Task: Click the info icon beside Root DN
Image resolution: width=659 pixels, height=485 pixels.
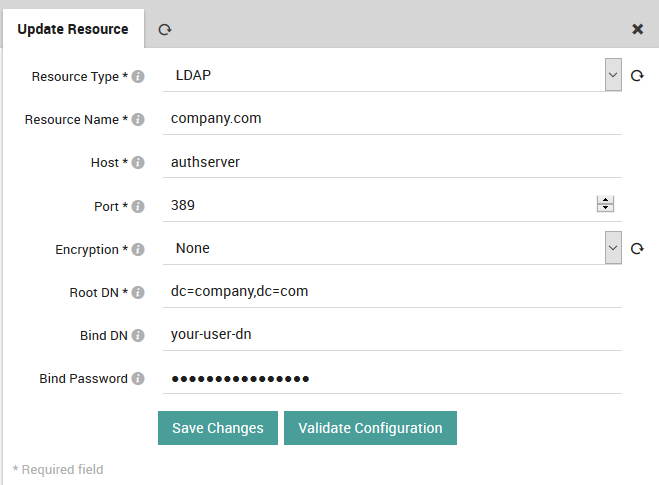Action: click(138, 292)
